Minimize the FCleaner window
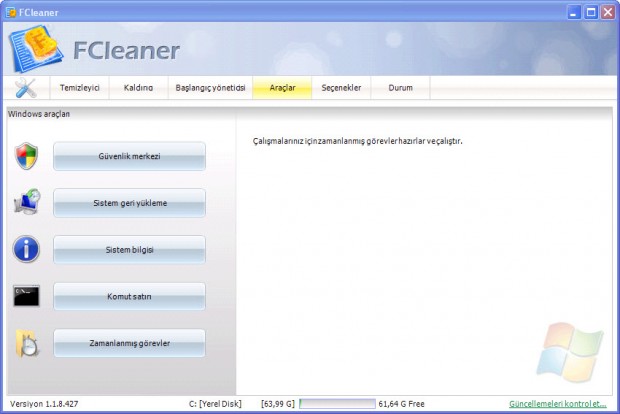 click(x=573, y=12)
